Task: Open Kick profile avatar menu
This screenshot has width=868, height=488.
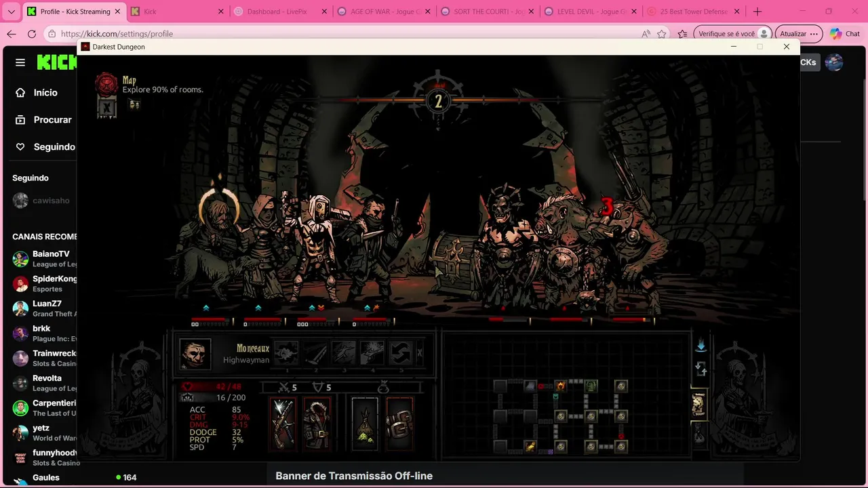Action: coord(834,62)
